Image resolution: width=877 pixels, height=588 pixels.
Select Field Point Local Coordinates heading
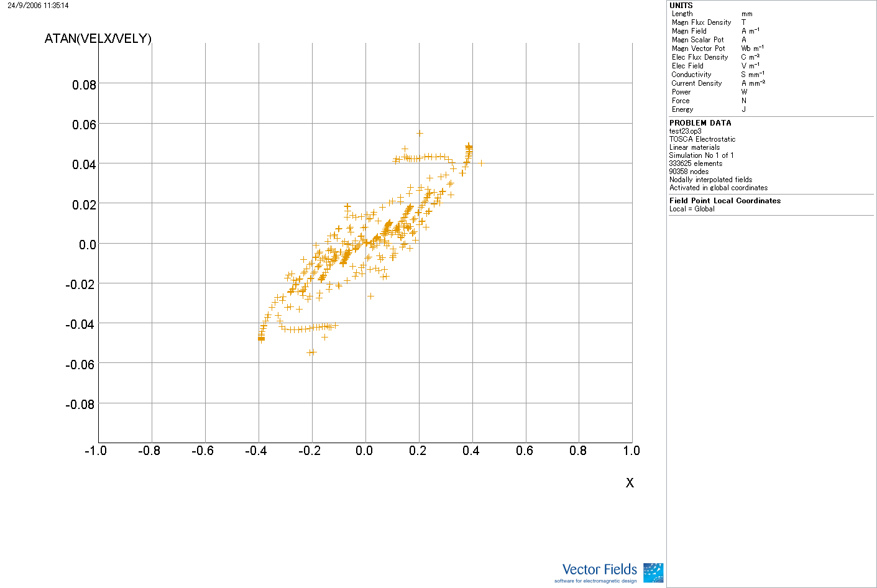pos(725,201)
